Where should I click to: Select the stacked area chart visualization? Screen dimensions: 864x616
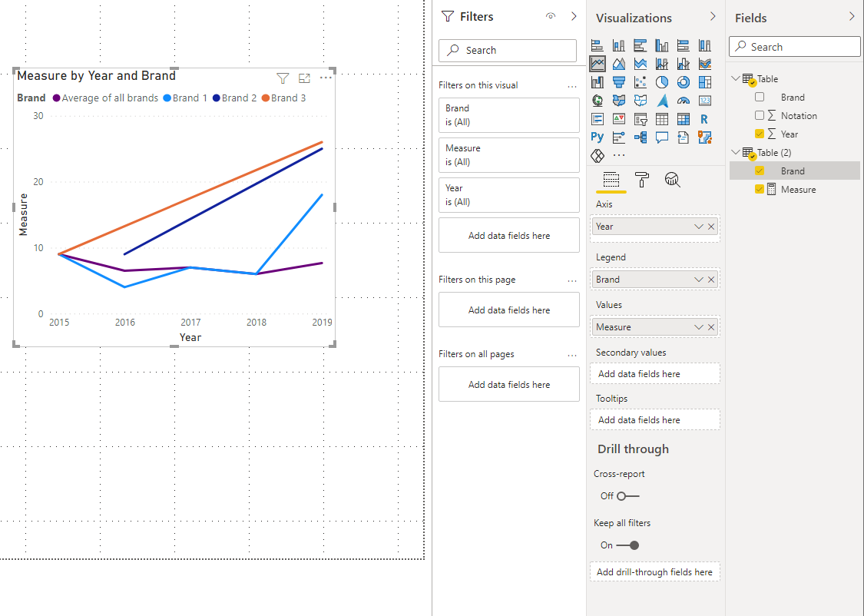pyautogui.click(x=641, y=64)
